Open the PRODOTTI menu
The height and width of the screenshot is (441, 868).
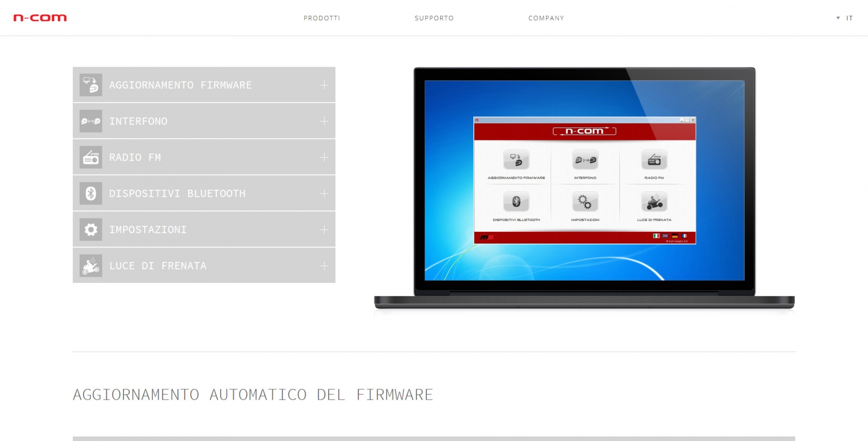click(322, 18)
